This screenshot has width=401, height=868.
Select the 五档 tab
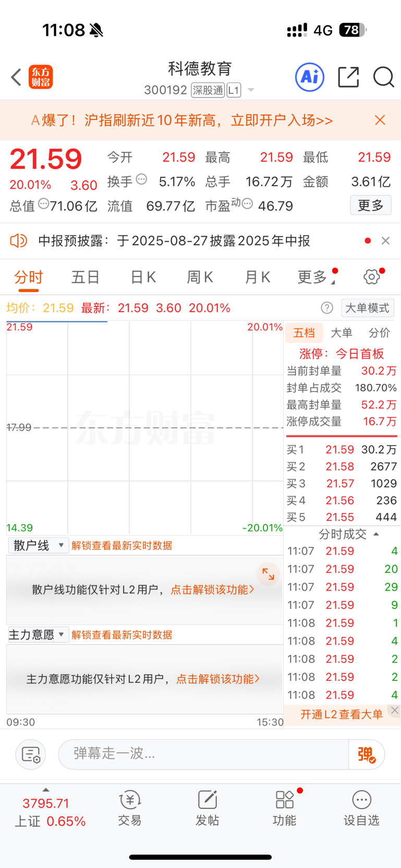click(304, 333)
